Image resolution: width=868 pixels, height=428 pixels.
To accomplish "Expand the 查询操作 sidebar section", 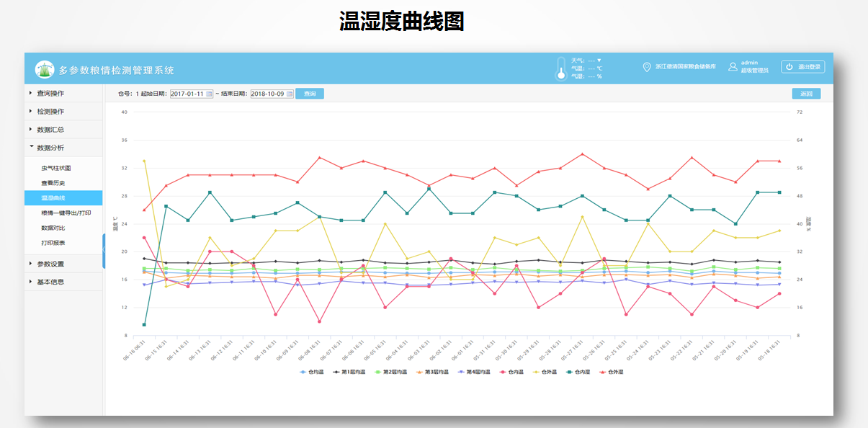I will [x=50, y=93].
